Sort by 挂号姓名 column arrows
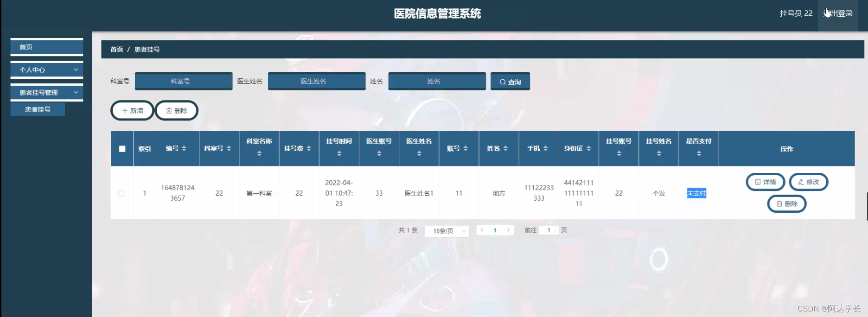The image size is (868, 317). [x=659, y=153]
